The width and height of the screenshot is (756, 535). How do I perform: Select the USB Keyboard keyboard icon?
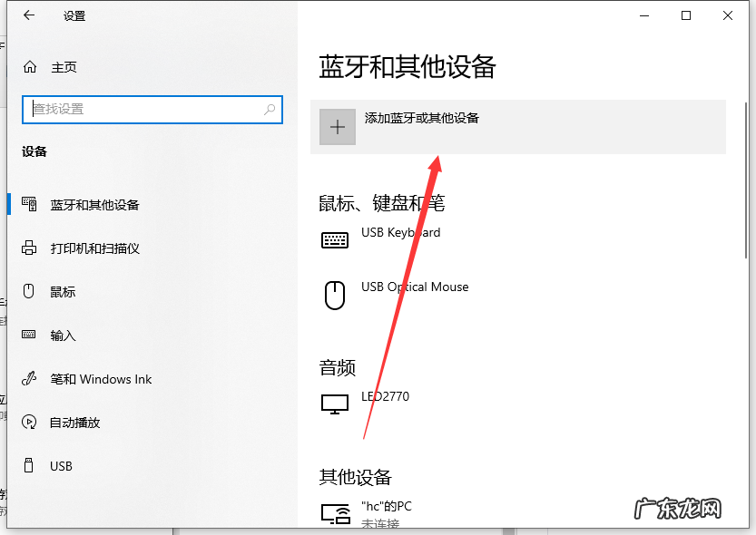click(335, 239)
